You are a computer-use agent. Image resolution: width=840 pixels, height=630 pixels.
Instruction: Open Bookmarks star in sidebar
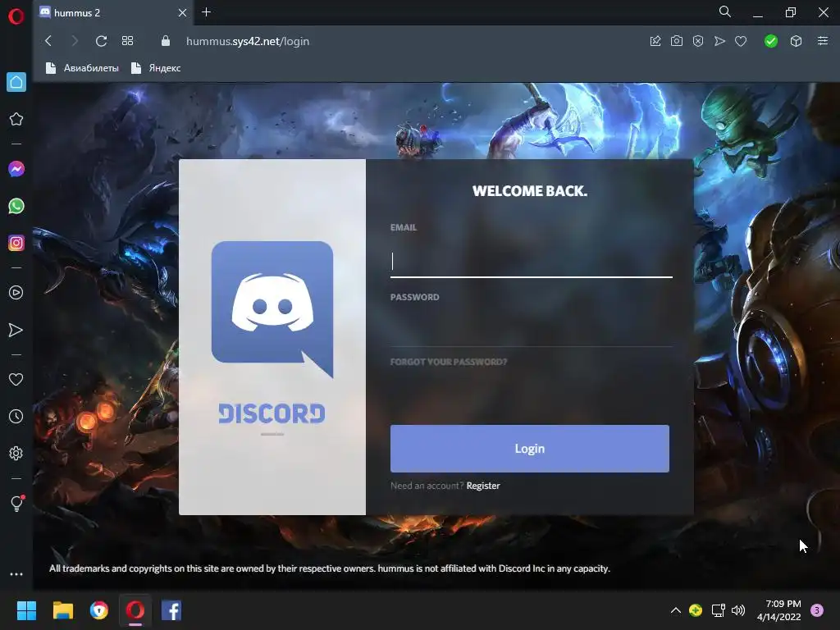click(x=16, y=119)
